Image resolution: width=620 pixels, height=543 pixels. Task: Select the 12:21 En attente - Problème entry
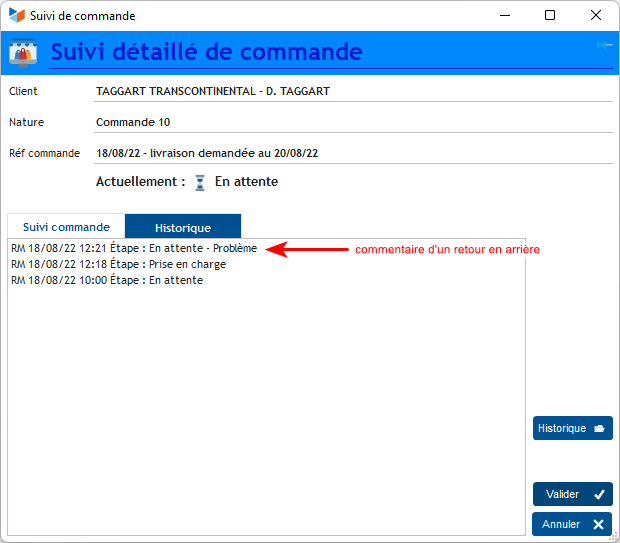click(x=134, y=248)
